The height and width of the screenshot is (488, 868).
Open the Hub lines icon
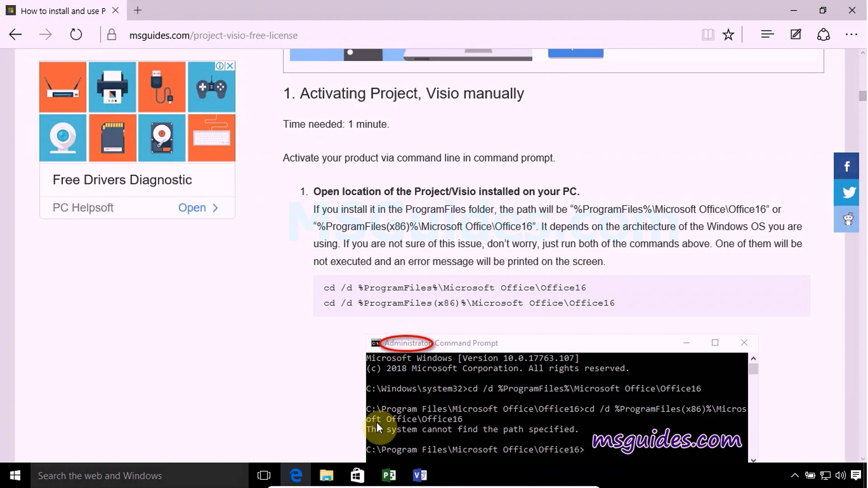[767, 34]
